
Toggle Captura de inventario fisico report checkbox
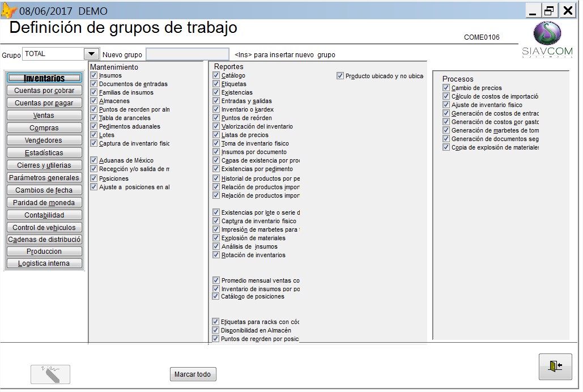tap(216, 221)
